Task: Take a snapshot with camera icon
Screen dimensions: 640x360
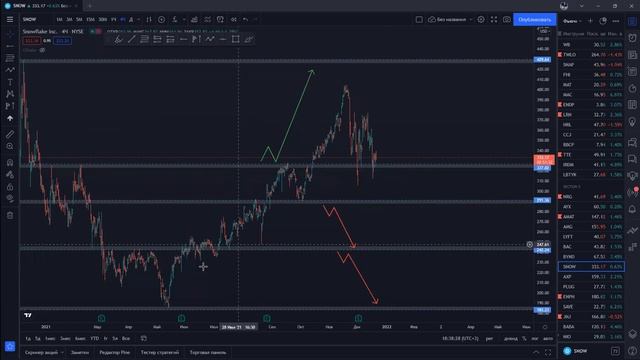Action: coord(507,19)
